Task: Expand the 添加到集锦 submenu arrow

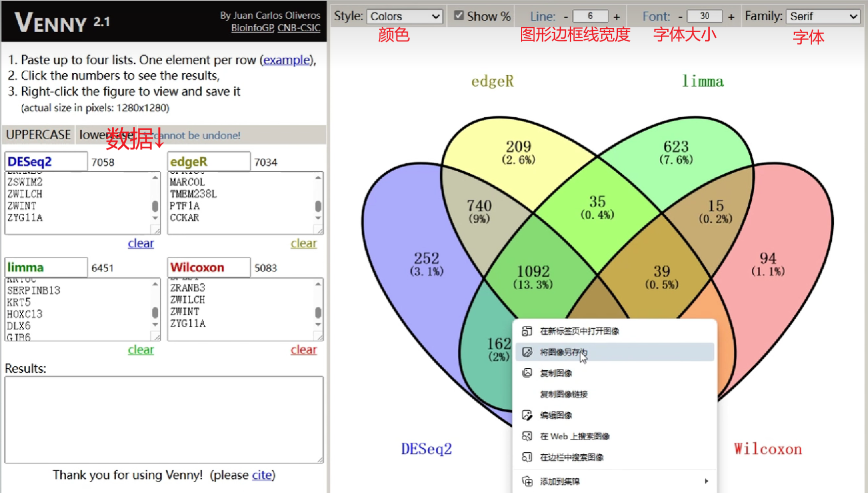Action: click(706, 481)
